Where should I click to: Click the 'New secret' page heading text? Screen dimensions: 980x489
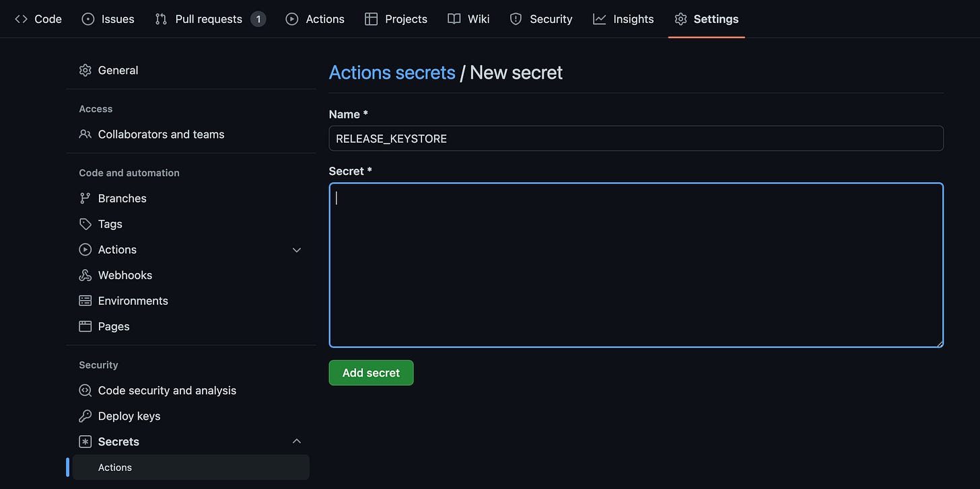tap(516, 72)
